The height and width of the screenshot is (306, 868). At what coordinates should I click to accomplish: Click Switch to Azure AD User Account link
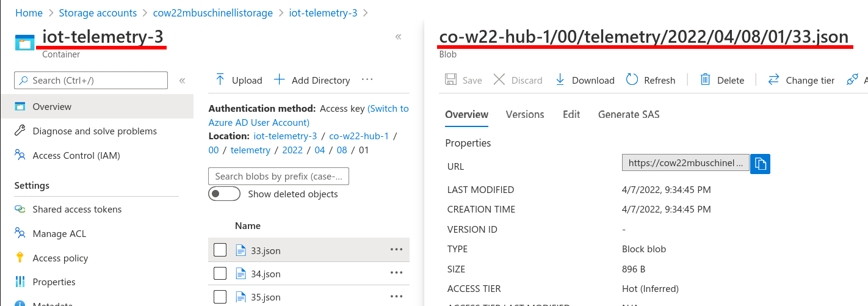click(388, 109)
